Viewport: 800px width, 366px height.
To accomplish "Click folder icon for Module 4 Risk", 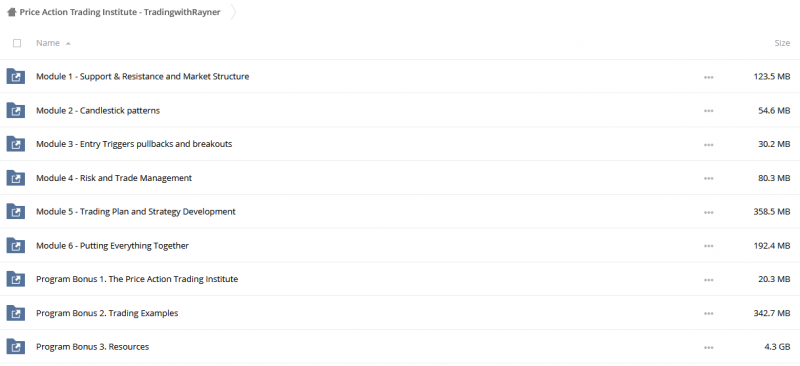I will coord(16,178).
